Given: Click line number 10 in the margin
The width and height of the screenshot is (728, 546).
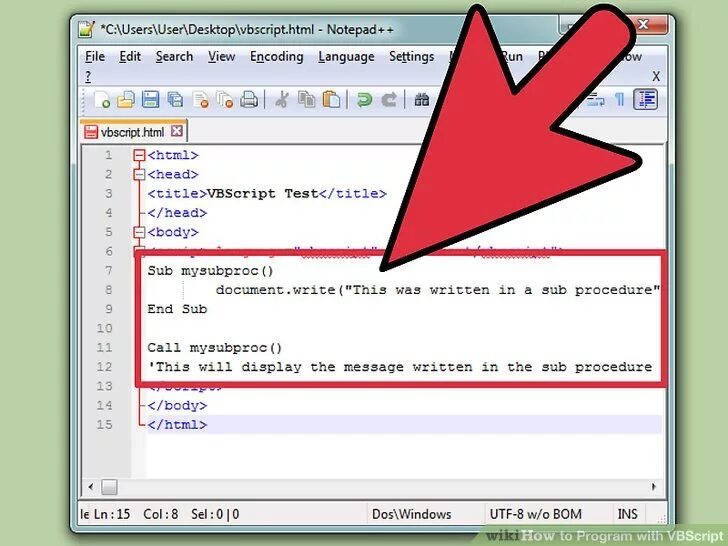Looking at the screenshot, I should pos(104,329).
